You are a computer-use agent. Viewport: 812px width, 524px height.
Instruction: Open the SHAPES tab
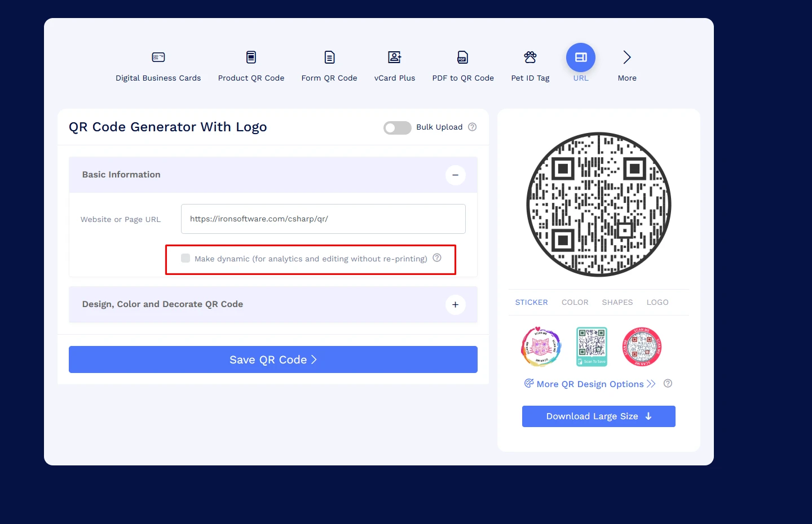(617, 303)
